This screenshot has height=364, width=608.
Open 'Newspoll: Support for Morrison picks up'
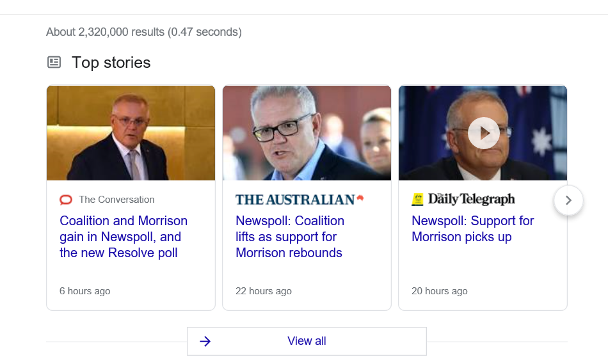click(x=472, y=228)
